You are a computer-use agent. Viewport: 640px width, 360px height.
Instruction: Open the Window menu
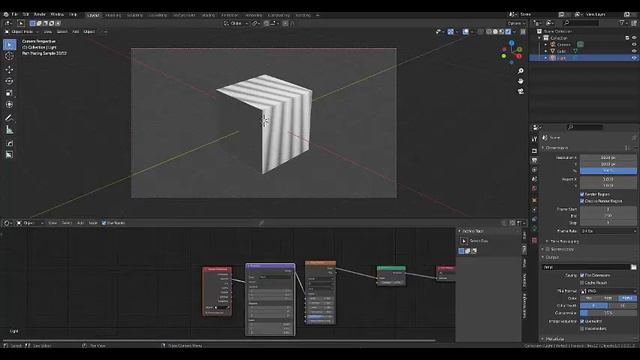57,15
